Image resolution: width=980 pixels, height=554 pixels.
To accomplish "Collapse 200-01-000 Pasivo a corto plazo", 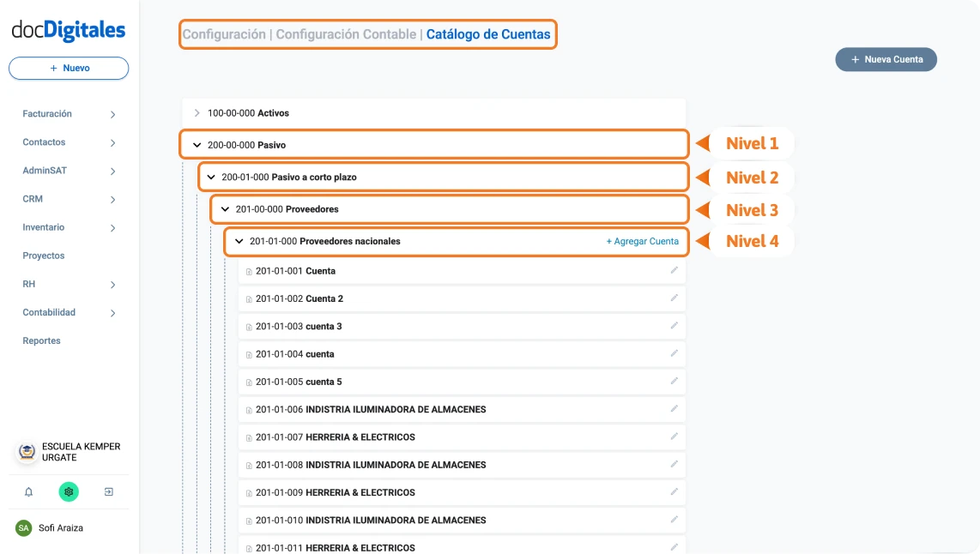I will point(211,178).
